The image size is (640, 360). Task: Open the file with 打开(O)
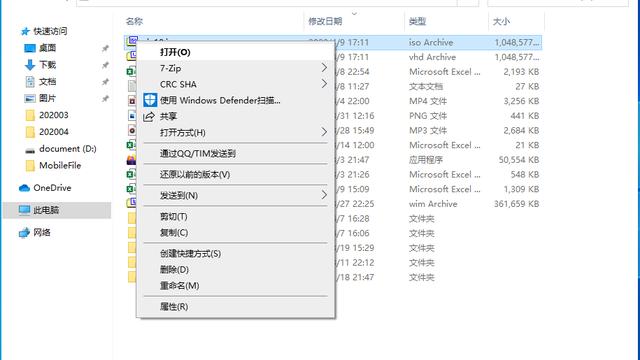tap(236, 52)
